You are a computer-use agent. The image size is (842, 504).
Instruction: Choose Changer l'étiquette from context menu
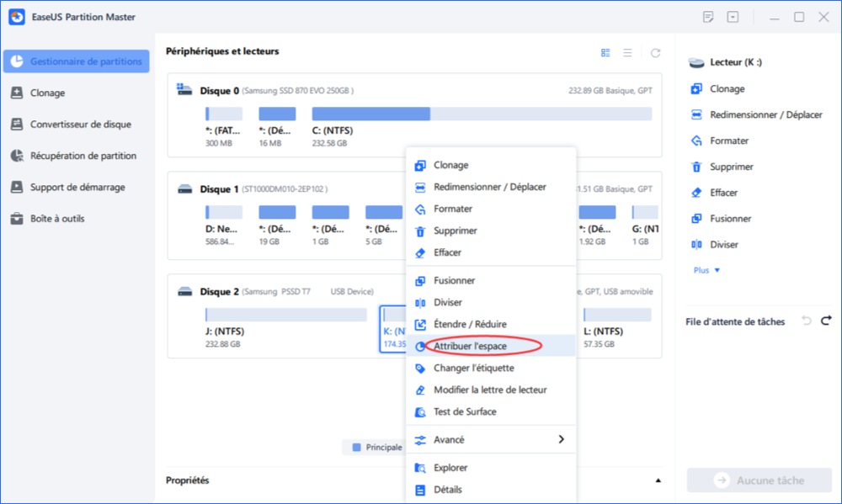point(473,368)
